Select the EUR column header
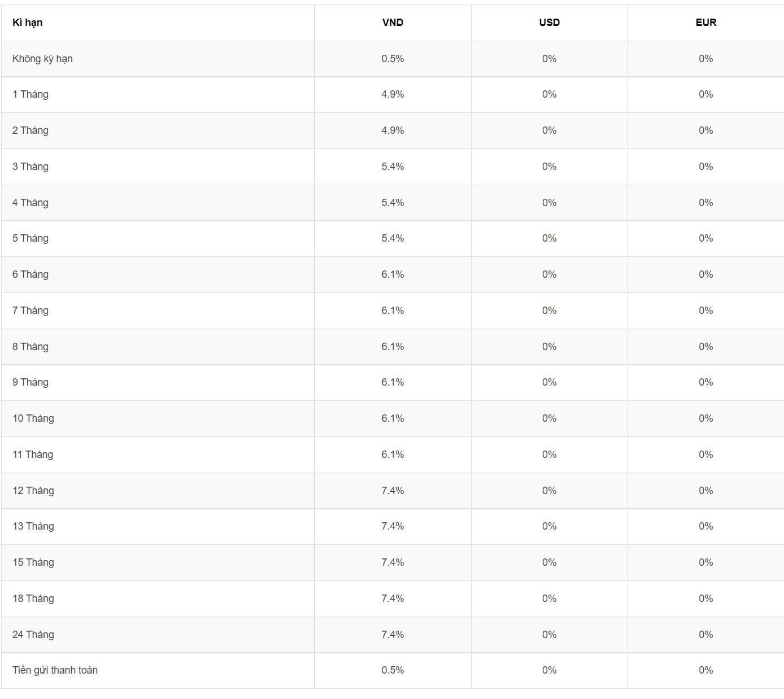 click(x=705, y=23)
